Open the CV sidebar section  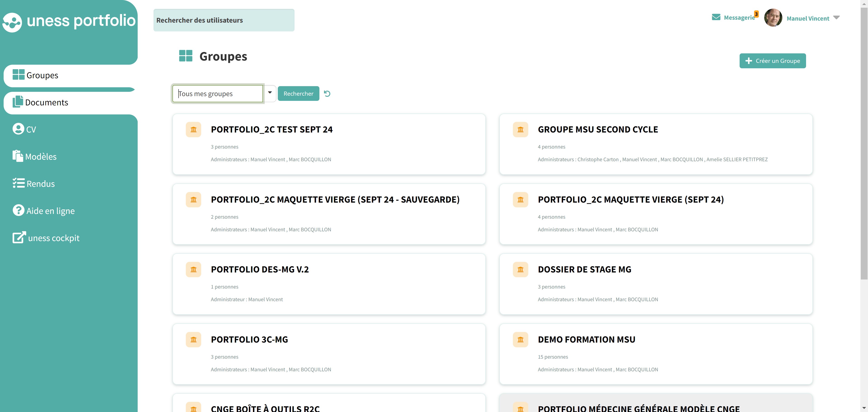(31, 130)
